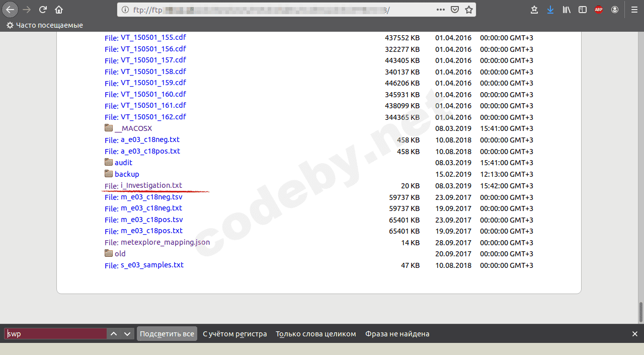Save page to Pocket
The image size is (644, 355).
click(455, 10)
